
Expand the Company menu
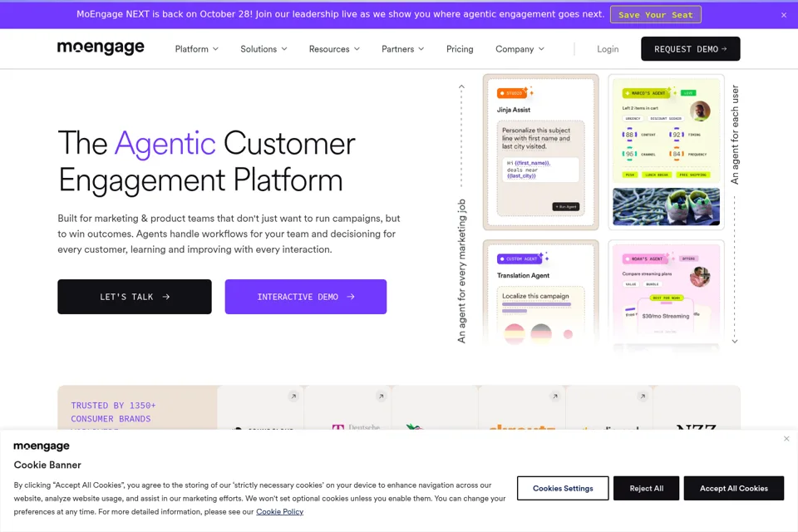coord(520,49)
